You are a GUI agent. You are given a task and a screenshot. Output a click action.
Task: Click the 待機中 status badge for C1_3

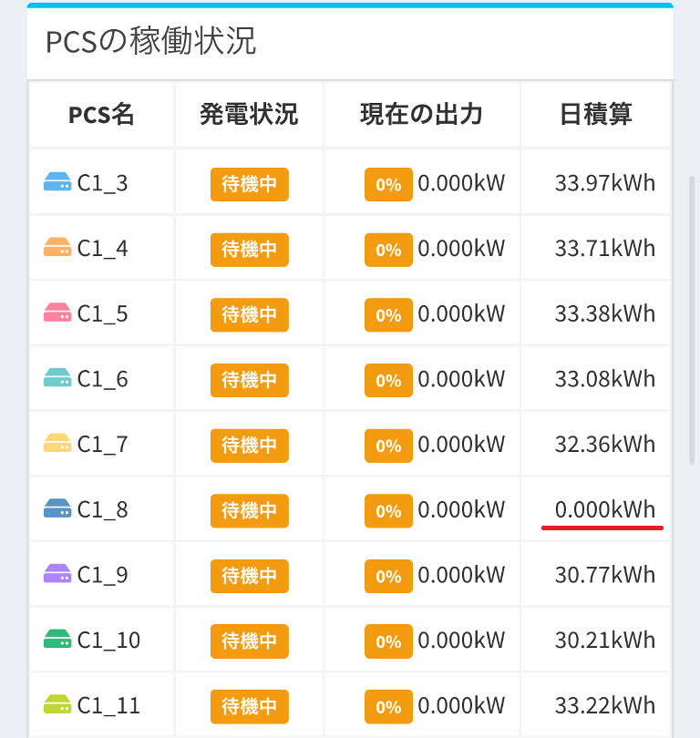[250, 184]
